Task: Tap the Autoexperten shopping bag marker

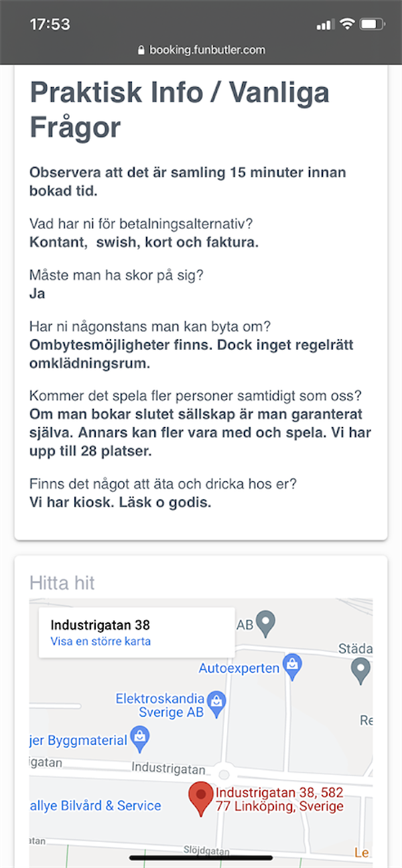Action: coord(292,665)
